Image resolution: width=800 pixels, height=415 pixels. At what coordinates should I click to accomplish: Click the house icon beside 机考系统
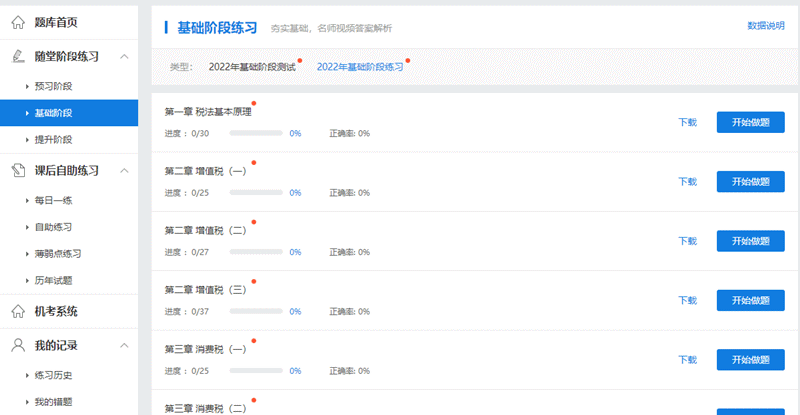pyautogui.click(x=17, y=311)
